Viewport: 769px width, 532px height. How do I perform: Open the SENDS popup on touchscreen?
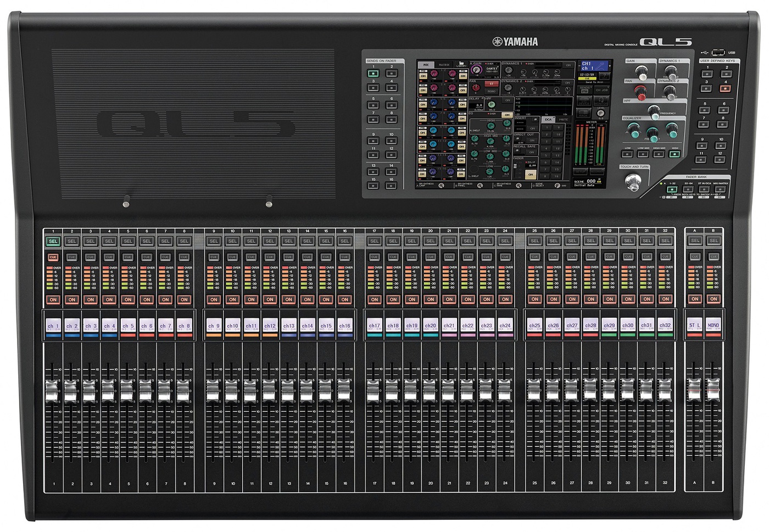584,90
